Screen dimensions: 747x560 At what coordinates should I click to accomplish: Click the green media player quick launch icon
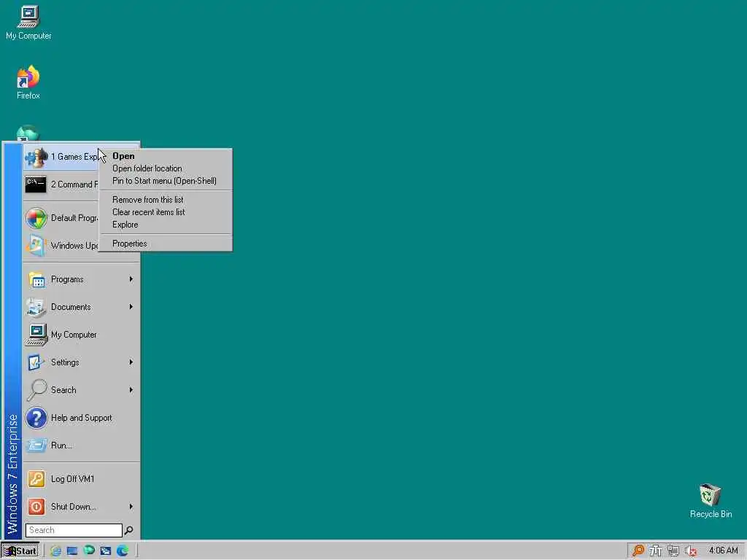pos(89,551)
